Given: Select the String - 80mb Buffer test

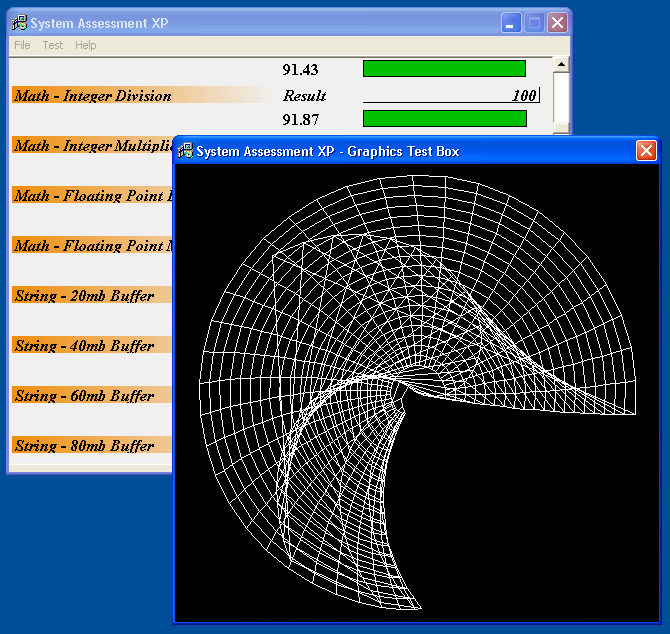Looking at the screenshot, I should [x=84, y=446].
